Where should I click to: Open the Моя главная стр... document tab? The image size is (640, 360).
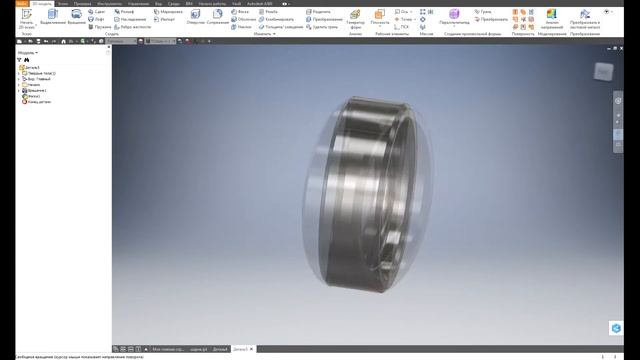point(168,349)
